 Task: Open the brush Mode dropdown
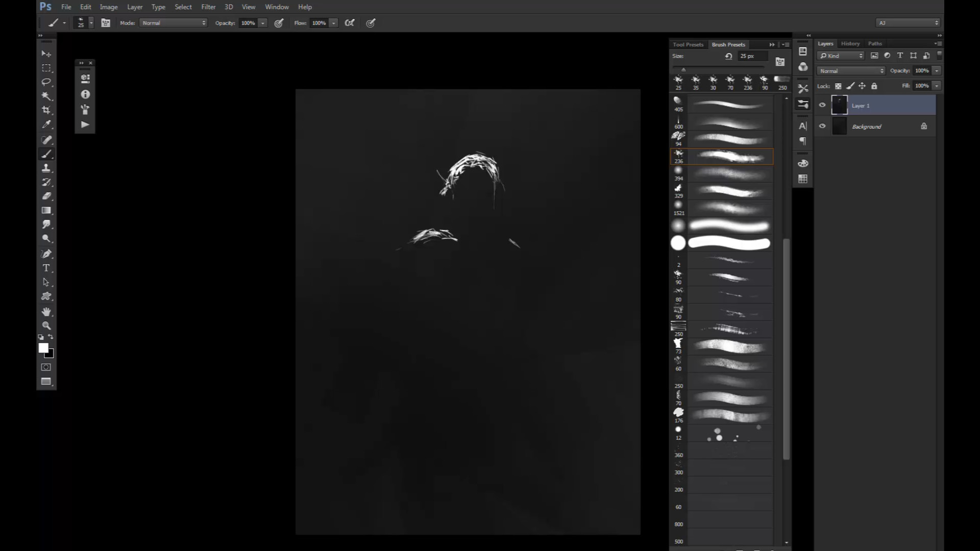click(174, 23)
